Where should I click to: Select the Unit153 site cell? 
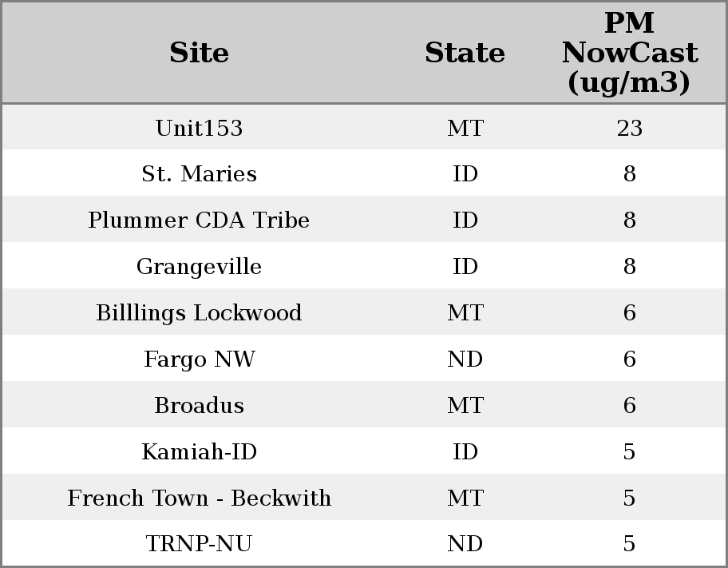(199, 128)
